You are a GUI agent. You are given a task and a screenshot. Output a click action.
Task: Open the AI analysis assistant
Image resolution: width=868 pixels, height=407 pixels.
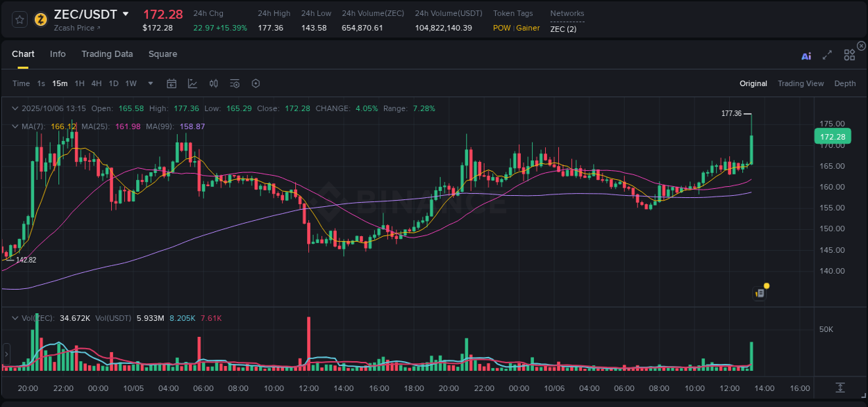coord(806,56)
